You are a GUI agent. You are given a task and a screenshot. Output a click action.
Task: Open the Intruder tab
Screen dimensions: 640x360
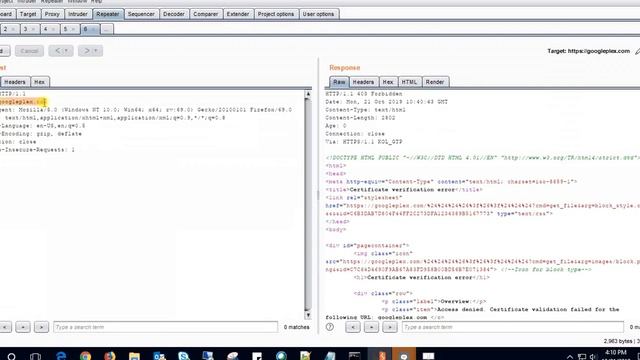tap(78, 14)
